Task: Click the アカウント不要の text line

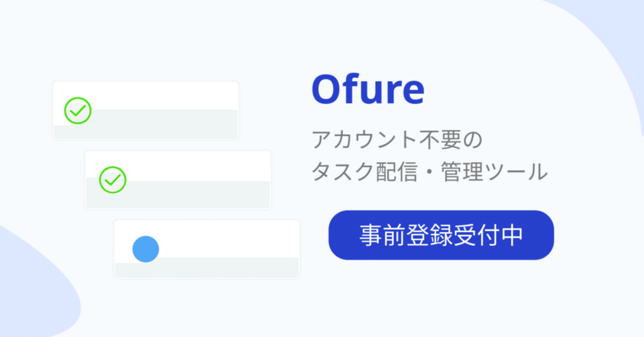Action: coord(397,140)
